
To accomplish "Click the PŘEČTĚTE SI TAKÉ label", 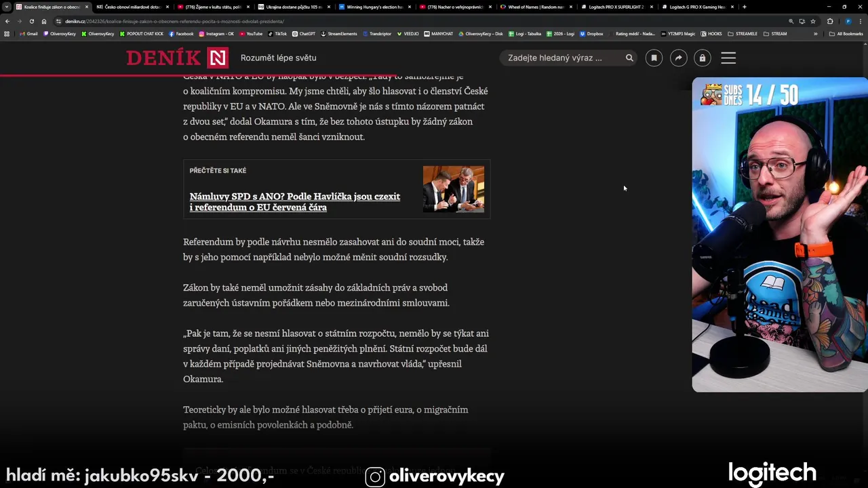I will click(x=218, y=171).
